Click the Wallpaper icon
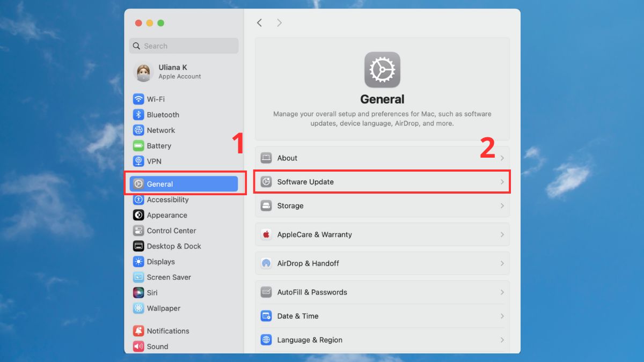This screenshot has height=362, width=644. [x=138, y=308]
